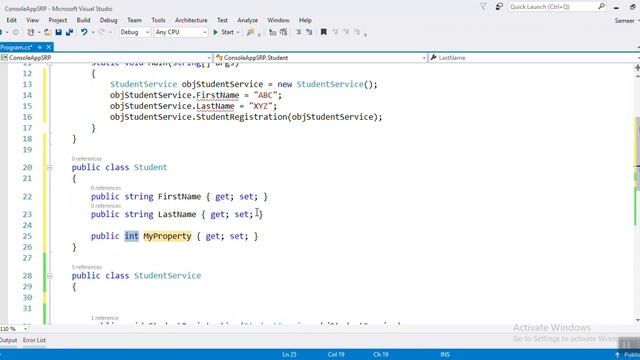Image resolution: width=640 pixels, height=360 pixels.
Task: Open the Help menu
Action: click(x=305, y=20)
